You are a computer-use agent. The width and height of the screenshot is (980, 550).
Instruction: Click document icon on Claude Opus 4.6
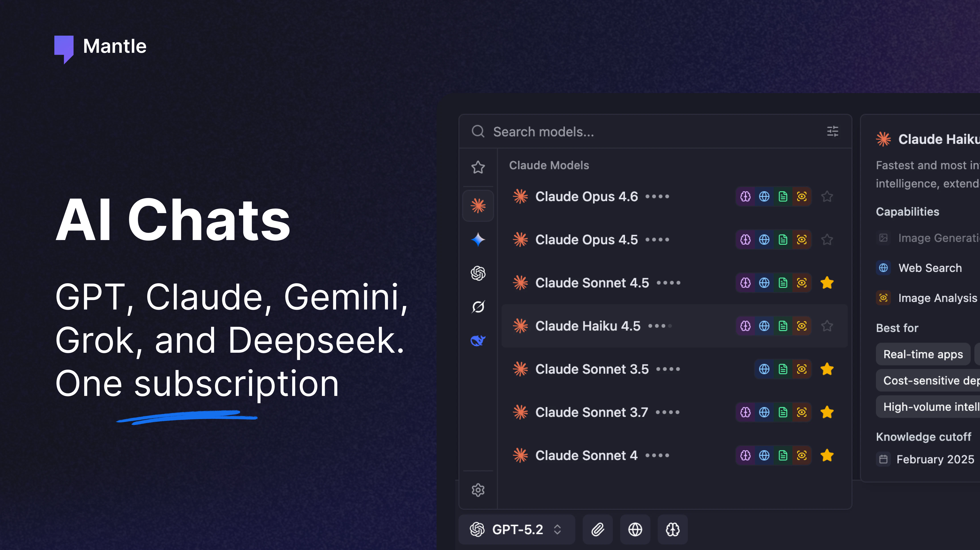pyautogui.click(x=783, y=197)
